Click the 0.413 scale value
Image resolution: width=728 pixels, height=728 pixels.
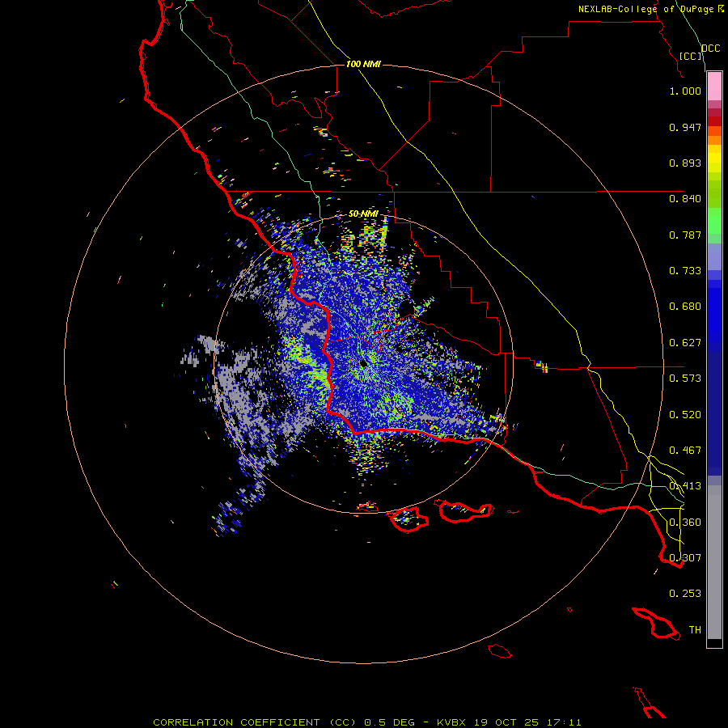coord(685,486)
